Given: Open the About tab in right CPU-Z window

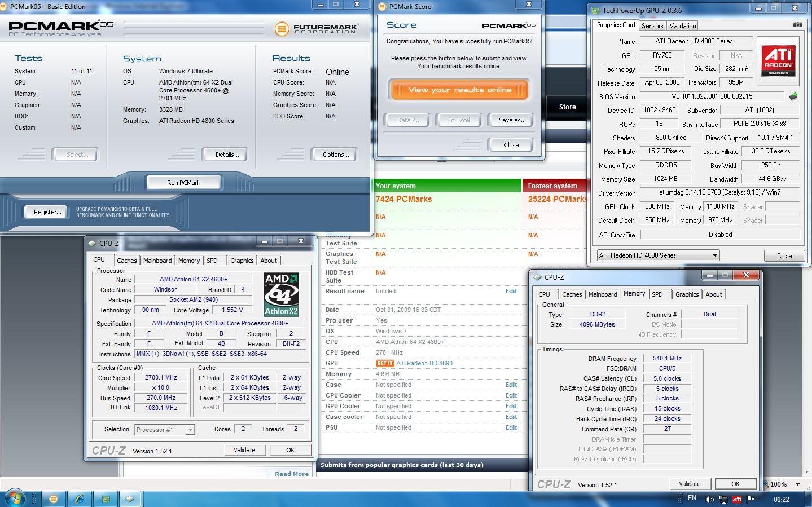Looking at the screenshot, I should click(x=714, y=294).
